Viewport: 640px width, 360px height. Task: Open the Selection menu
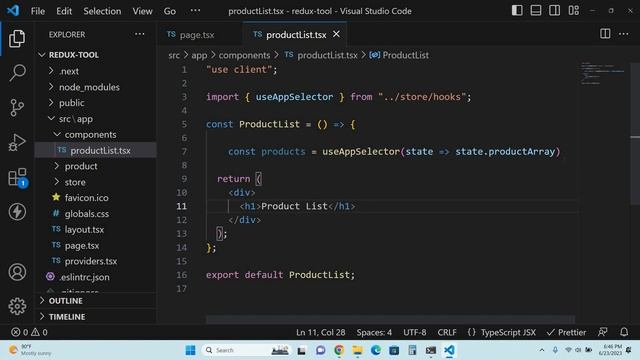(x=102, y=11)
